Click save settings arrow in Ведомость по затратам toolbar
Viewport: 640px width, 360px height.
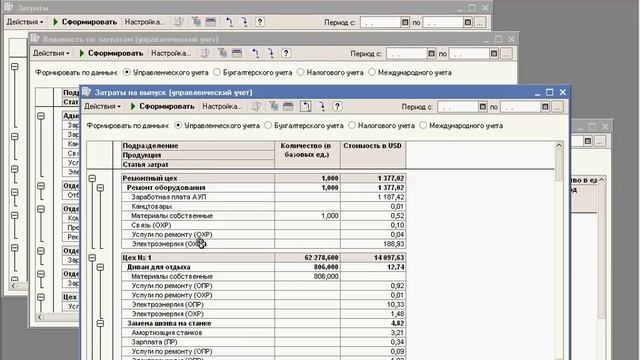(x=271, y=53)
